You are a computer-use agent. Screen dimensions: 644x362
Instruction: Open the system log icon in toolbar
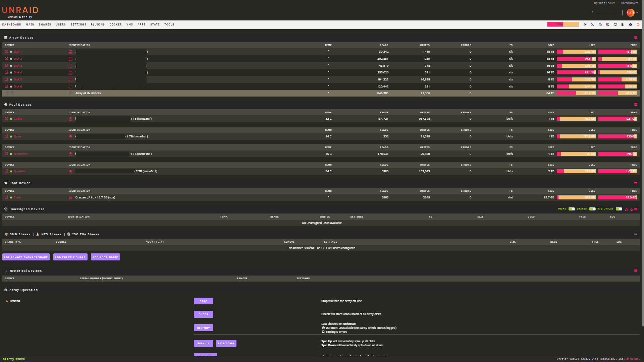(x=623, y=24)
